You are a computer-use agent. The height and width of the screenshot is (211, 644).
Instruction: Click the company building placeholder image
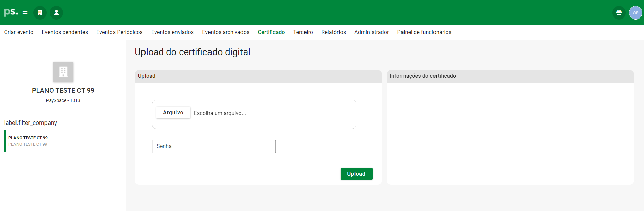(x=63, y=72)
